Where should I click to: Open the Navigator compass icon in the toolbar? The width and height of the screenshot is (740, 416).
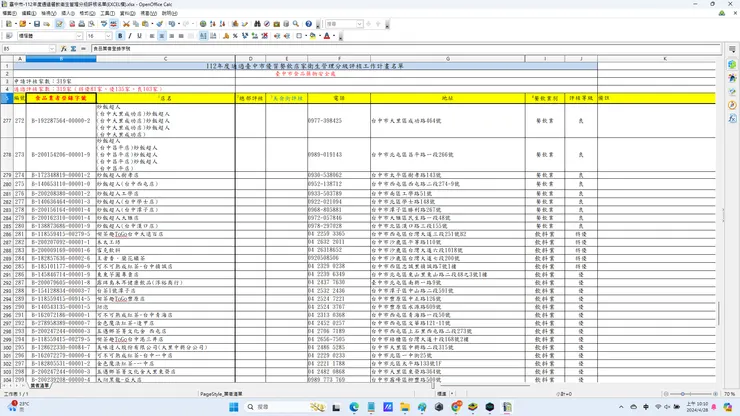tap(267, 24)
